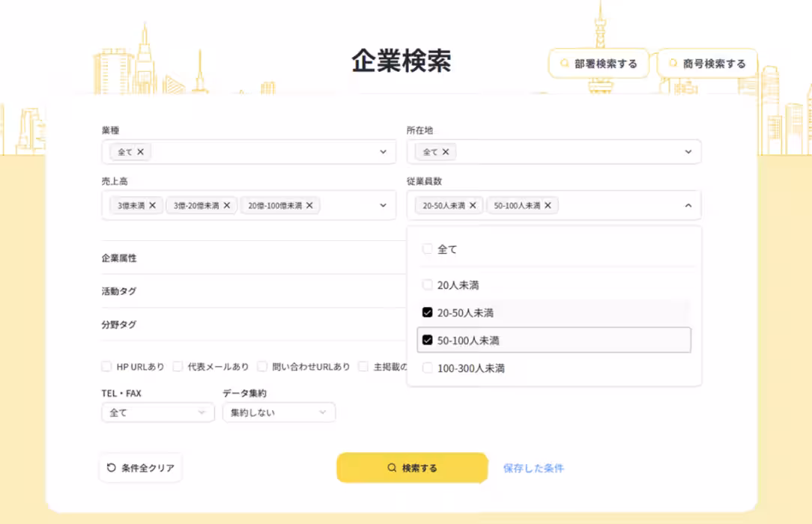Click the 検索する button
This screenshot has height=524, width=812.
point(411,467)
